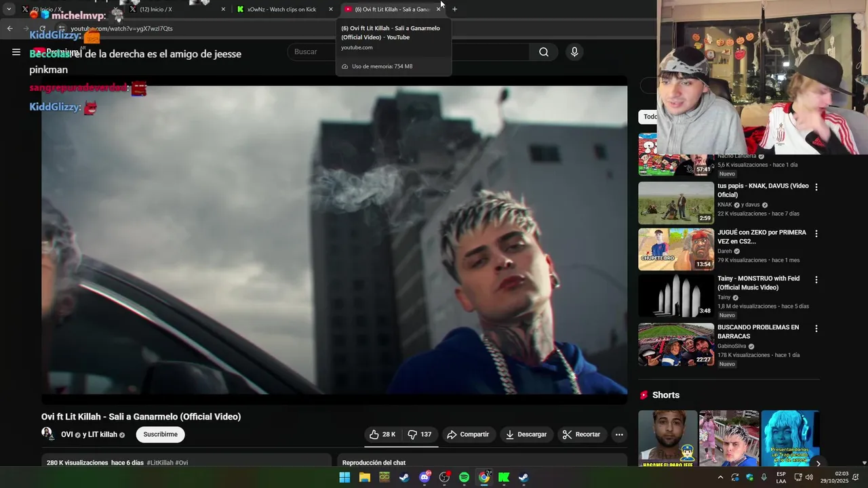Open the Tainy thumbnail 3:48

pyautogui.click(x=676, y=295)
